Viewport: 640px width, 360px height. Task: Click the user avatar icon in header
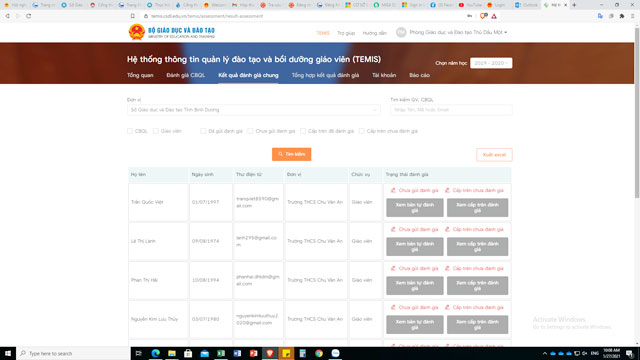click(x=401, y=32)
